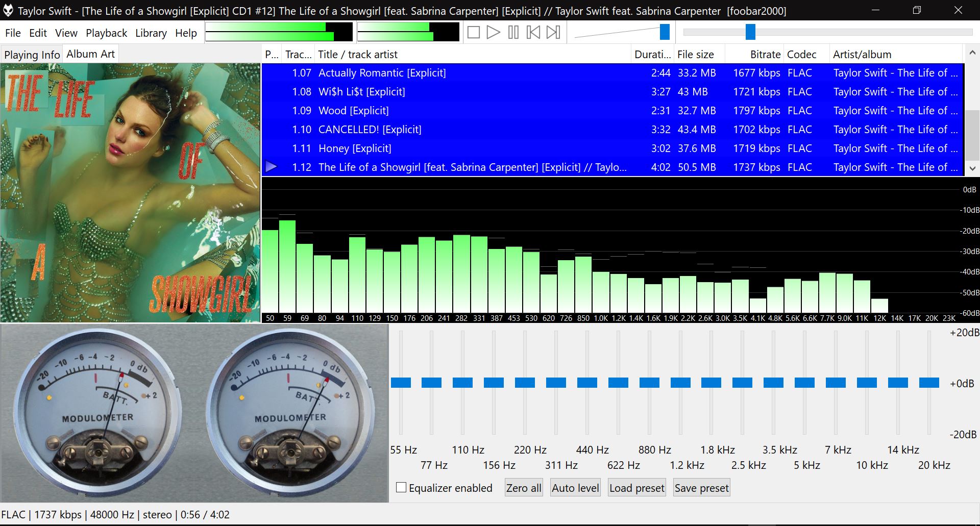The width and height of the screenshot is (980, 526).
Task: Open the File menu
Action: [13, 33]
